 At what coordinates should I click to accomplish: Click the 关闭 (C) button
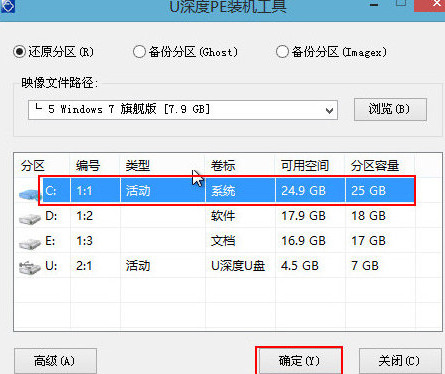400,361
